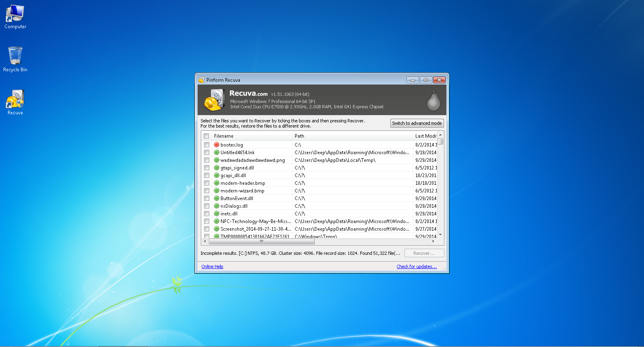Select the checkbox for nsDialogs.dll
Image resolution: width=644 pixels, height=347 pixels.
[x=206, y=206]
